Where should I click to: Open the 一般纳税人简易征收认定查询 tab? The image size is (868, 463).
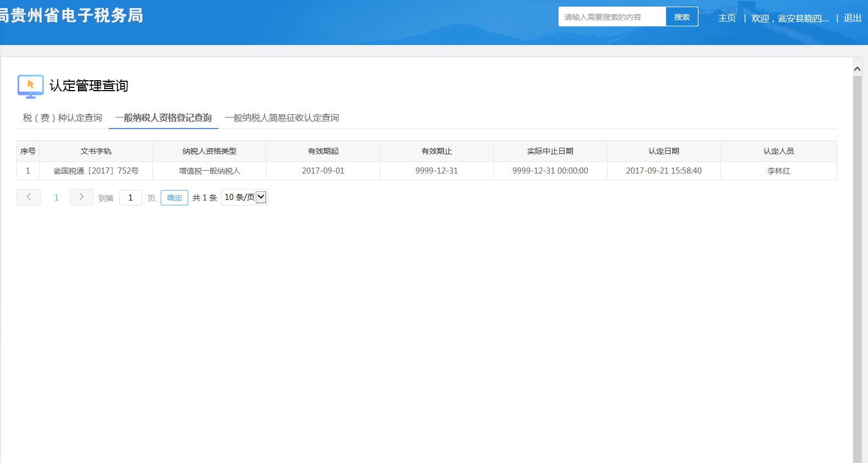point(282,118)
